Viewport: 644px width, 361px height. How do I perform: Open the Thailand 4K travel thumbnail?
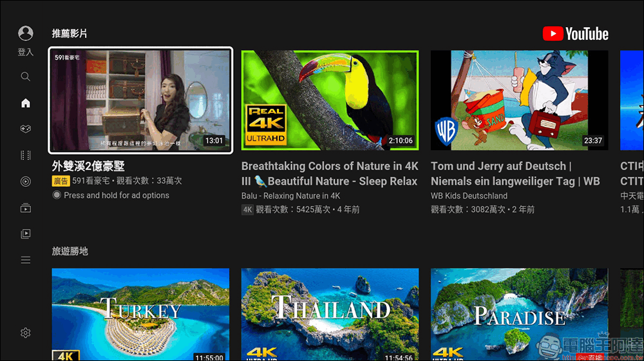point(330,315)
